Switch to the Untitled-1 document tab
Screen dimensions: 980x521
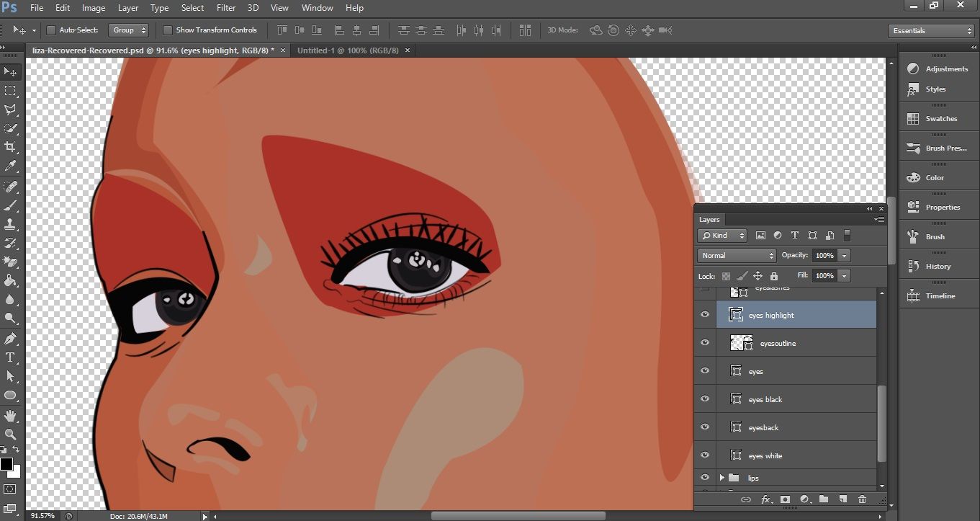click(x=348, y=50)
